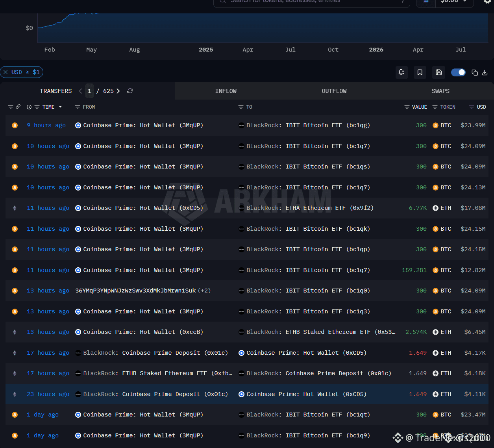Switch to the OUTFLOW tab
The width and height of the screenshot is (494, 448).
tap(334, 91)
